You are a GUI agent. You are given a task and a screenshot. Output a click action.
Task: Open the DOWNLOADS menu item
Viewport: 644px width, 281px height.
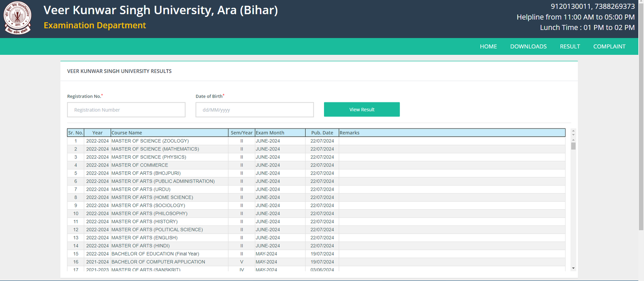[x=528, y=46]
